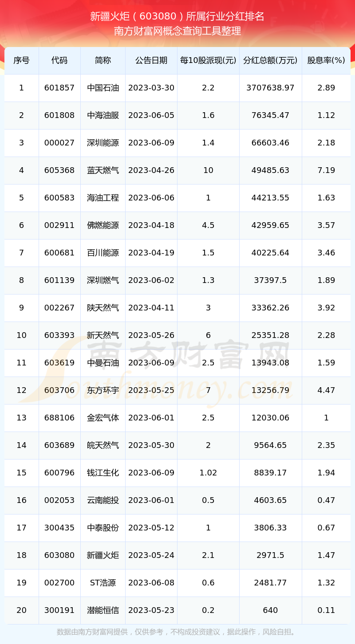Select the 每10股派现(元) column header
355x644 pixels.
click(208, 60)
